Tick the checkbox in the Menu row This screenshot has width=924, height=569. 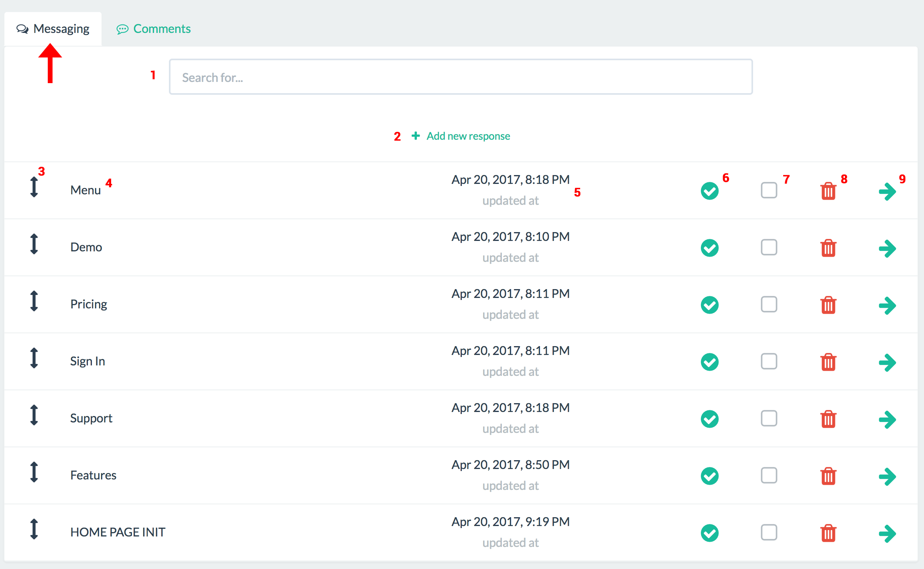click(769, 190)
